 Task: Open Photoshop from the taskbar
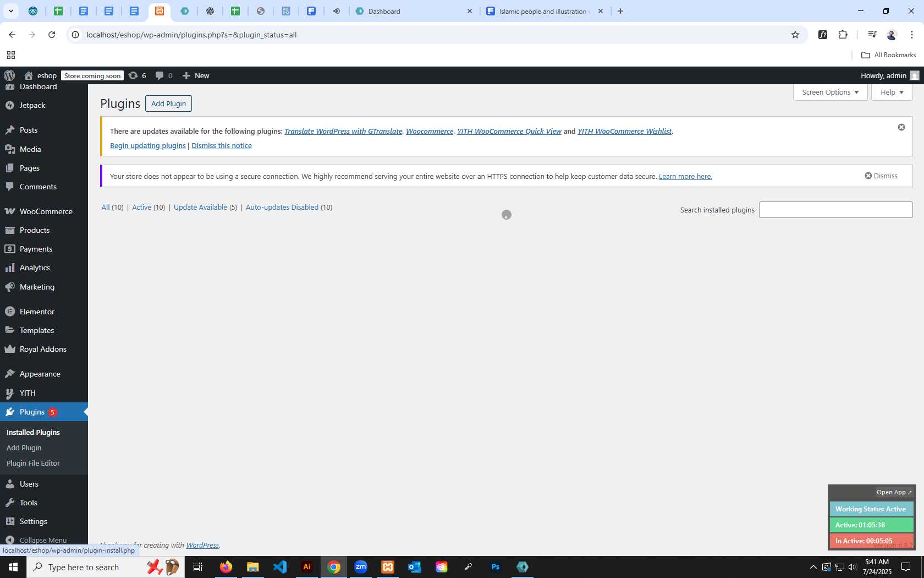tap(496, 567)
